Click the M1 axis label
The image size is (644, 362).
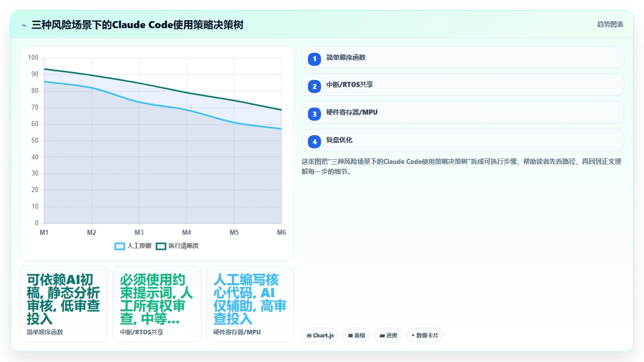(x=44, y=232)
